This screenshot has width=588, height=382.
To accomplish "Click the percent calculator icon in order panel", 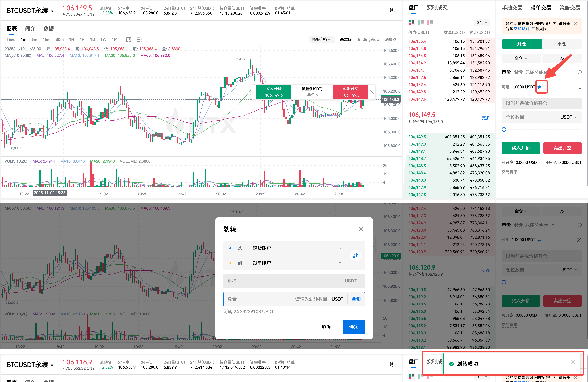I will click(x=579, y=87).
